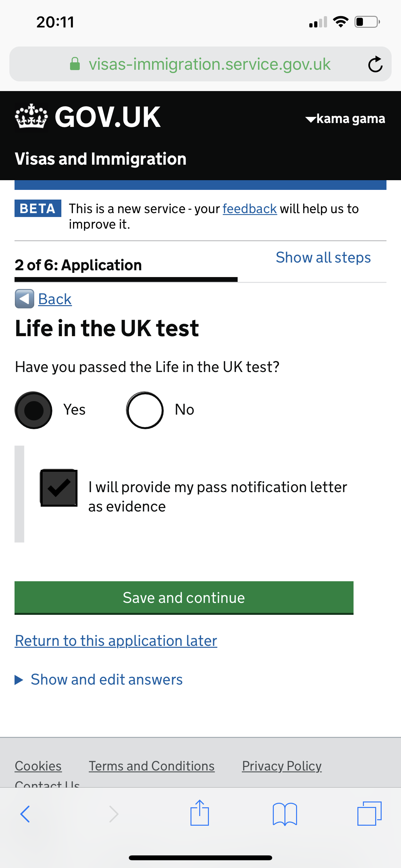
Task: Select the Yes radio button
Action: click(33, 410)
